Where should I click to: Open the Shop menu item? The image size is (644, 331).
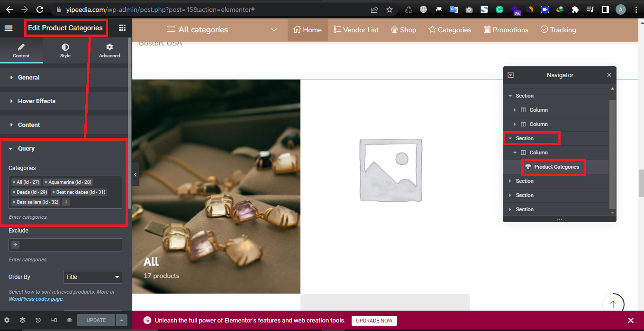(x=403, y=30)
